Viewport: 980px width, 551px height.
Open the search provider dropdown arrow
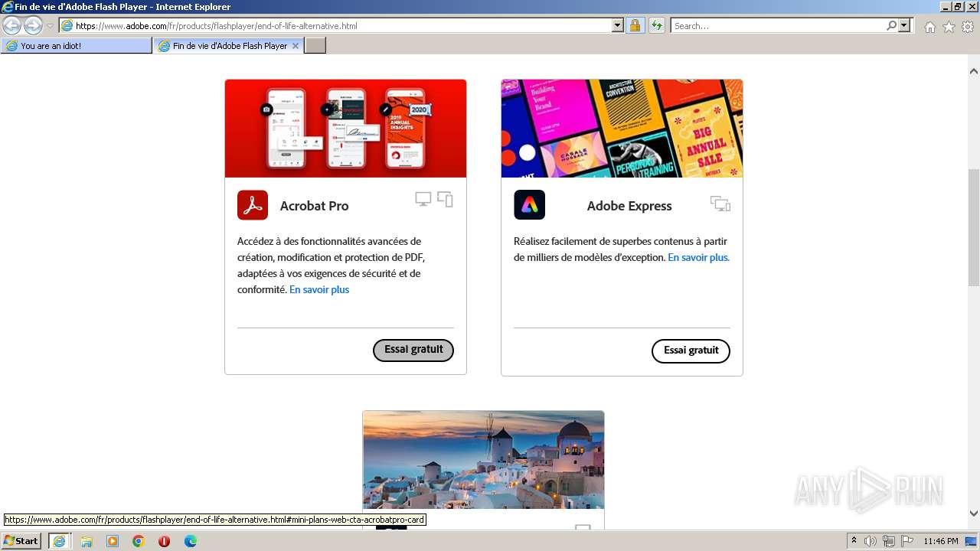coord(905,26)
